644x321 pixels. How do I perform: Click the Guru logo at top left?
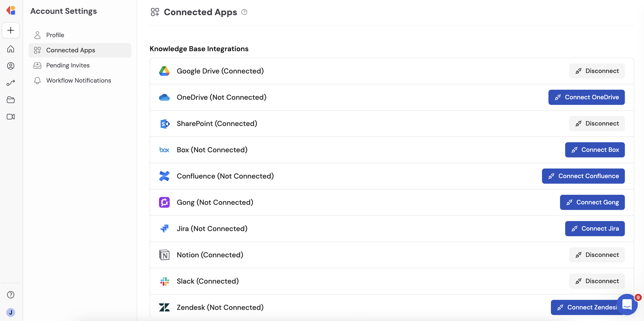pos(10,10)
